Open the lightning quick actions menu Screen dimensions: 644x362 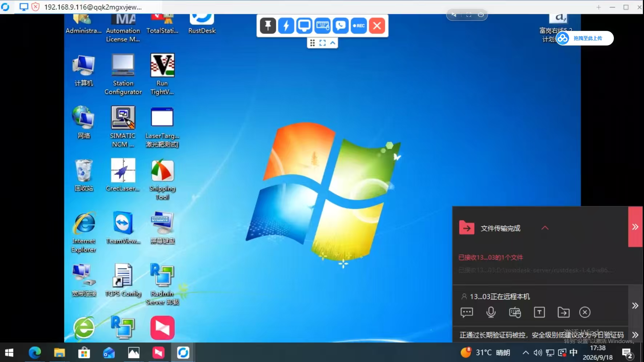[x=286, y=26]
